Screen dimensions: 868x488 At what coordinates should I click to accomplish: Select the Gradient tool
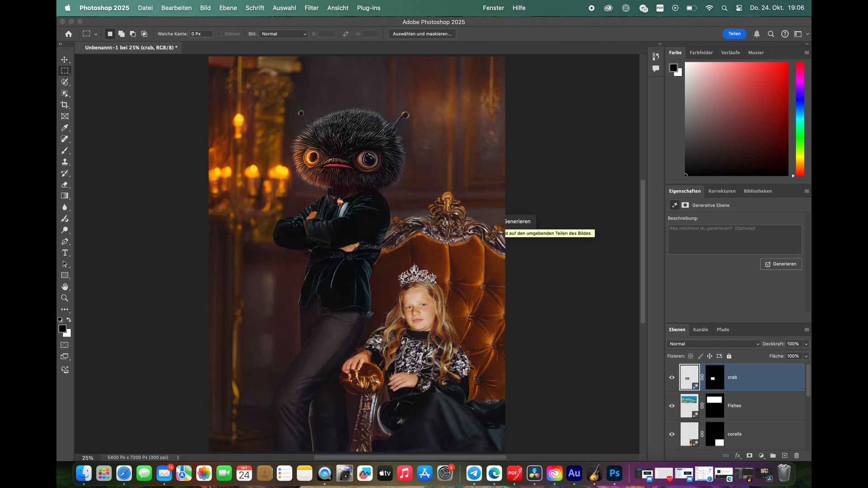point(65,196)
